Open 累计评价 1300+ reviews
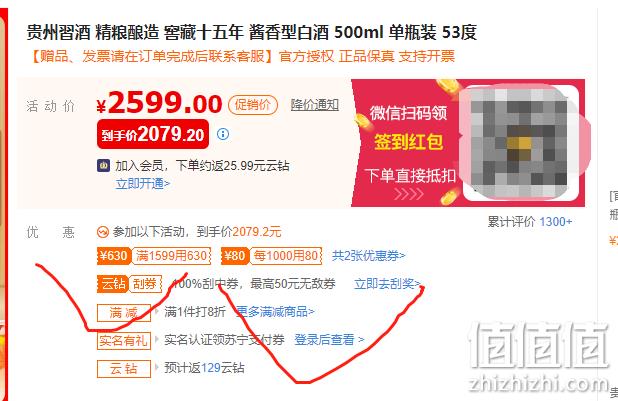618x401 pixels. [530, 222]
